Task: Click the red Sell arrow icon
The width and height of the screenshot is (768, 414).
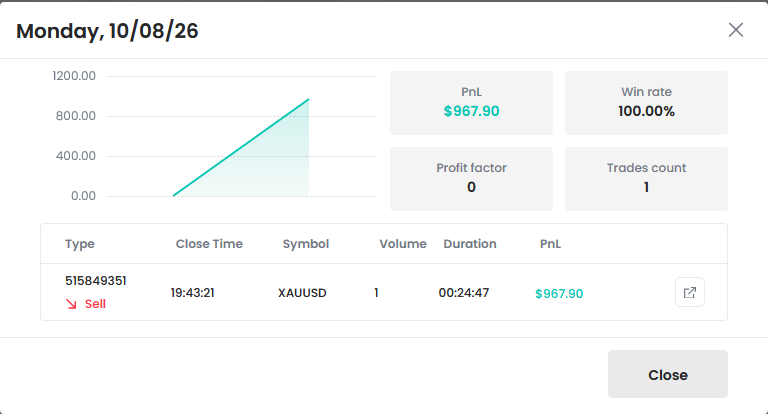Action: [72, 304]
